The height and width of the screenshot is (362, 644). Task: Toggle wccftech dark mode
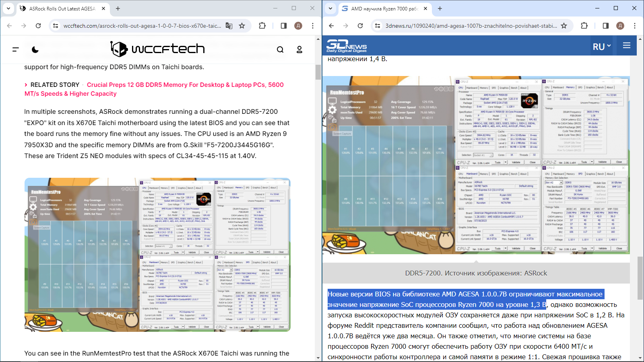(35, 49)
